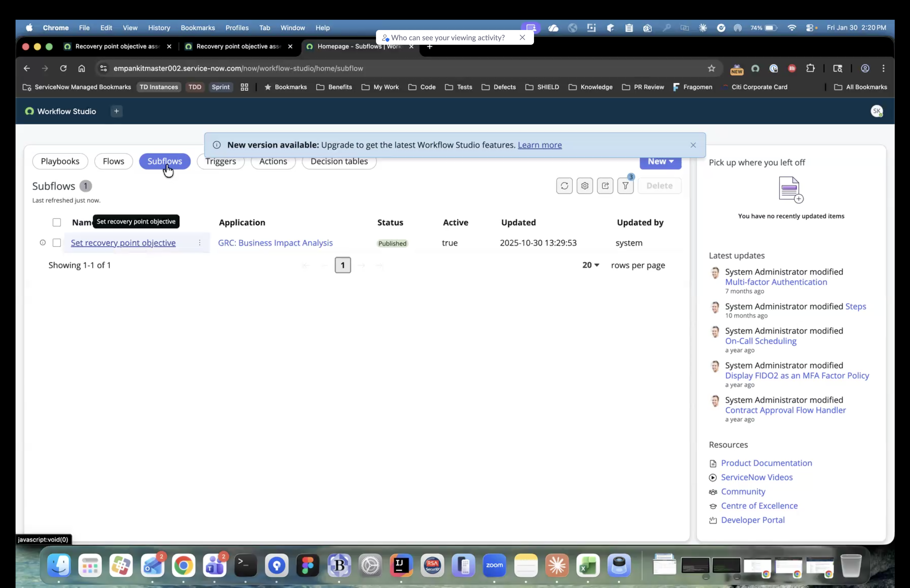The width and height of the screenshot is (910, 588).
Task: Go back in browser history
Action: [27, 68]
